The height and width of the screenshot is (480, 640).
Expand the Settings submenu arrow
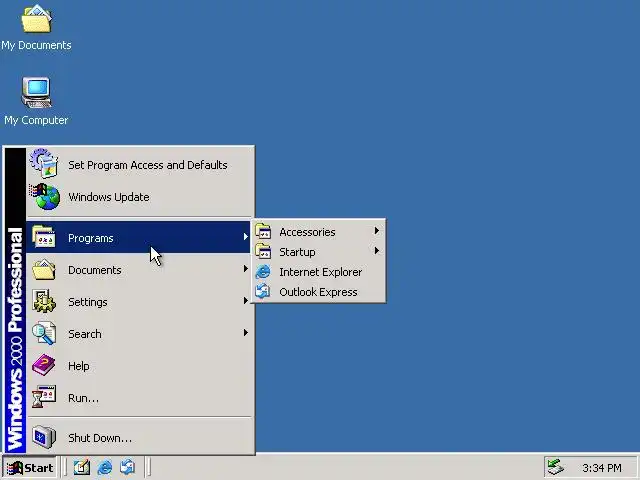246,301
